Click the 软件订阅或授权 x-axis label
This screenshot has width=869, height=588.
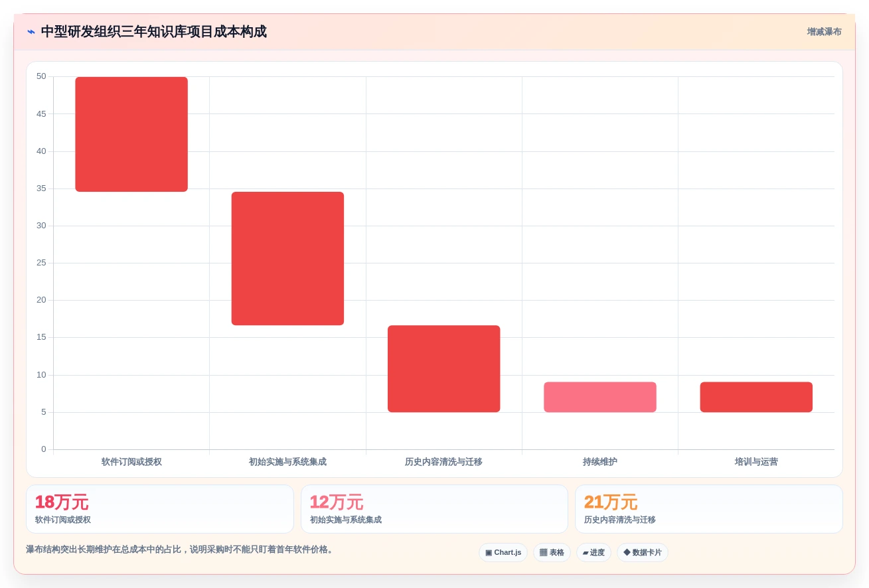131,462
